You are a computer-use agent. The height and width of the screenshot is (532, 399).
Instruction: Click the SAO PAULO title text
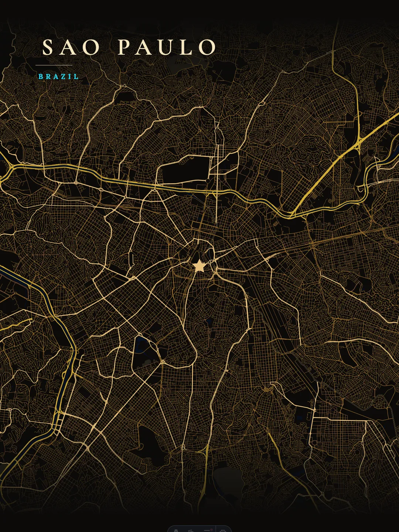[129, 47]
